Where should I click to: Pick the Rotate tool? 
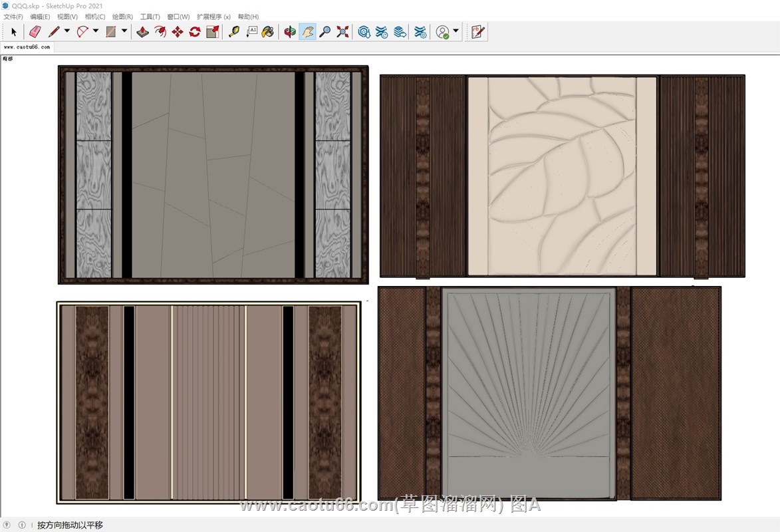tap(195, 31)
